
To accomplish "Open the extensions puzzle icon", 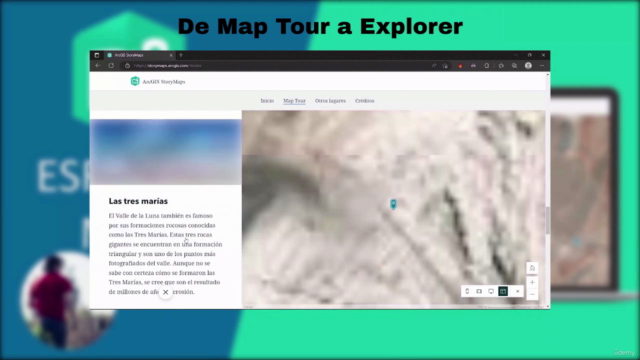I will click(x=487, y=66).
